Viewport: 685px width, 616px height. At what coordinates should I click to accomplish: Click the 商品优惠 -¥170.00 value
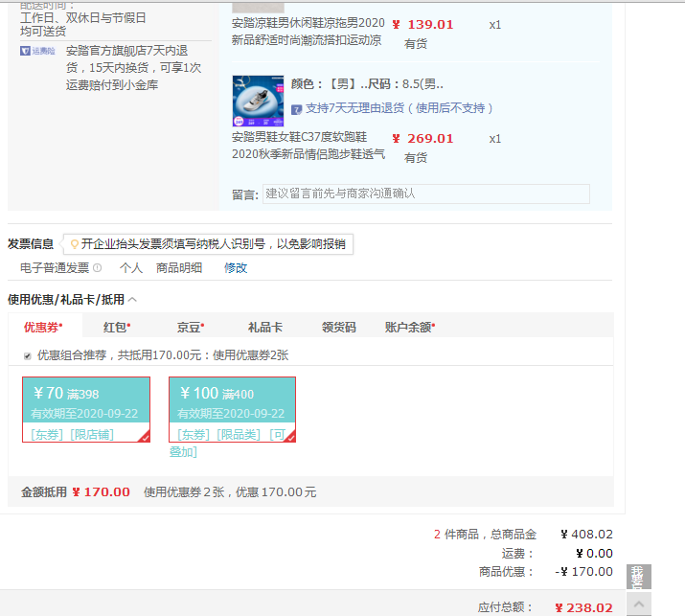point(584,571)
